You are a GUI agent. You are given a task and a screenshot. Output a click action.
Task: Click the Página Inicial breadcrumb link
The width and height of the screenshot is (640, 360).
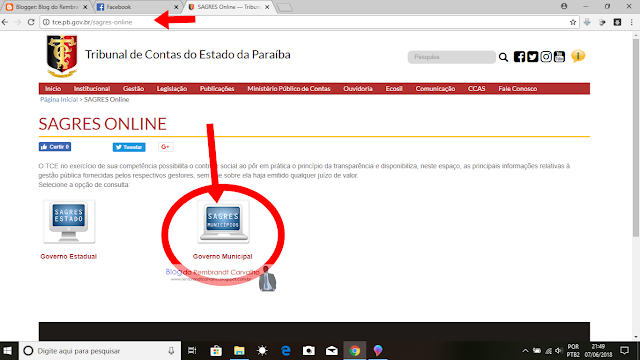click(59, 100)
